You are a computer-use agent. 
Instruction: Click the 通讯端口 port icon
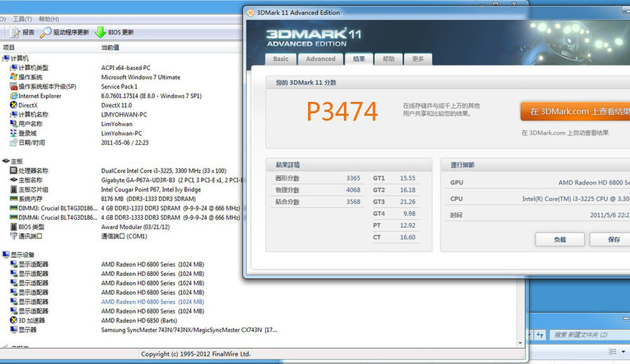pyautogui.click(x=14, y=236)
